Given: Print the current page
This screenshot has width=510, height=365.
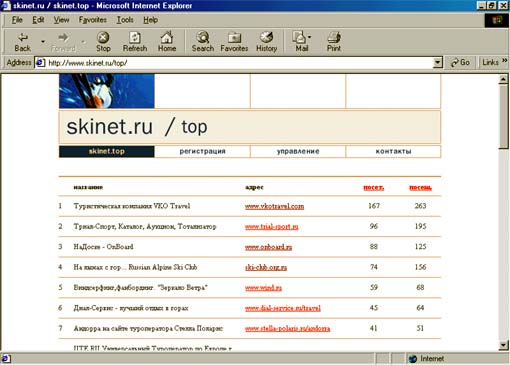Looking at the screenshot, I should click(x=334, y=42).
